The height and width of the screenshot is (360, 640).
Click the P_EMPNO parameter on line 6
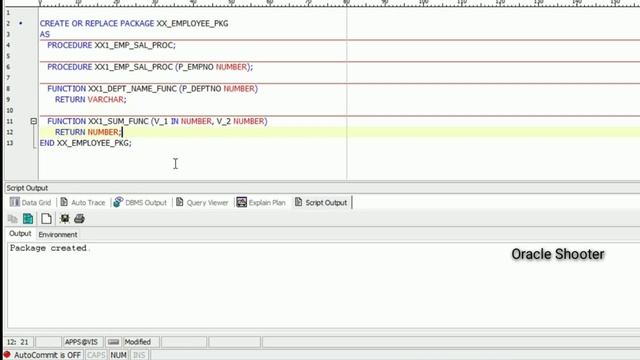(x=196, y=67)
